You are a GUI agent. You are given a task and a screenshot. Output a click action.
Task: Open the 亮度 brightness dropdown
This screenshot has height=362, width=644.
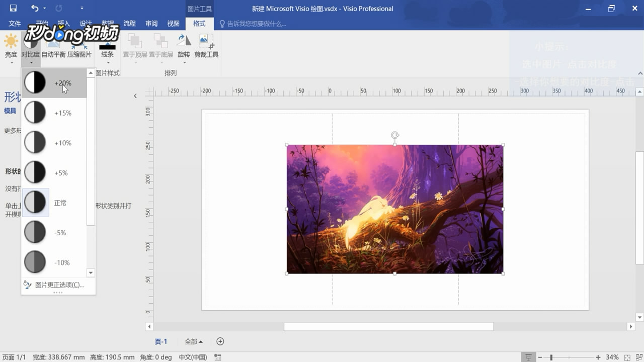[x=11, y=49]
